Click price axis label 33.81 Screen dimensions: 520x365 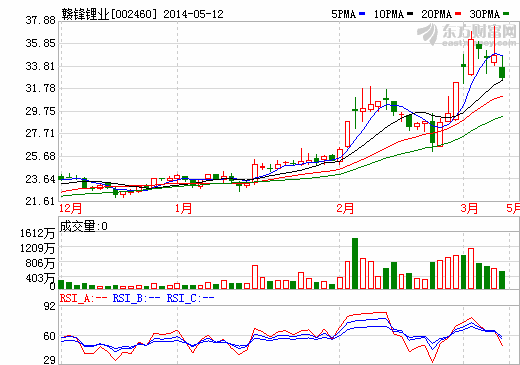tap(41, 66)
